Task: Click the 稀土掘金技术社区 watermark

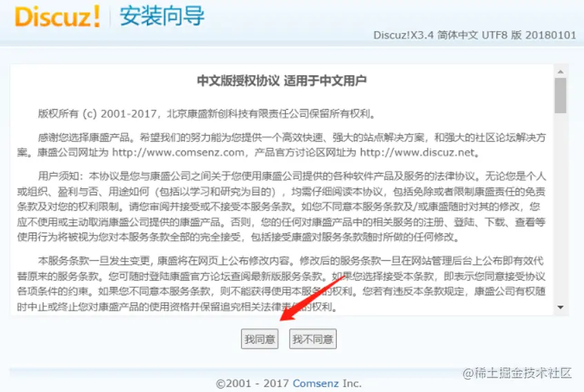Action: pyautogui.click(x=517, y=373)
